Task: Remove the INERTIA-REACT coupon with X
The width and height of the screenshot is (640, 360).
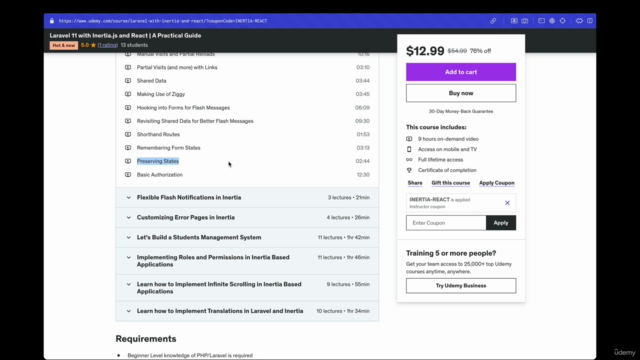Action: coord(507,203)
